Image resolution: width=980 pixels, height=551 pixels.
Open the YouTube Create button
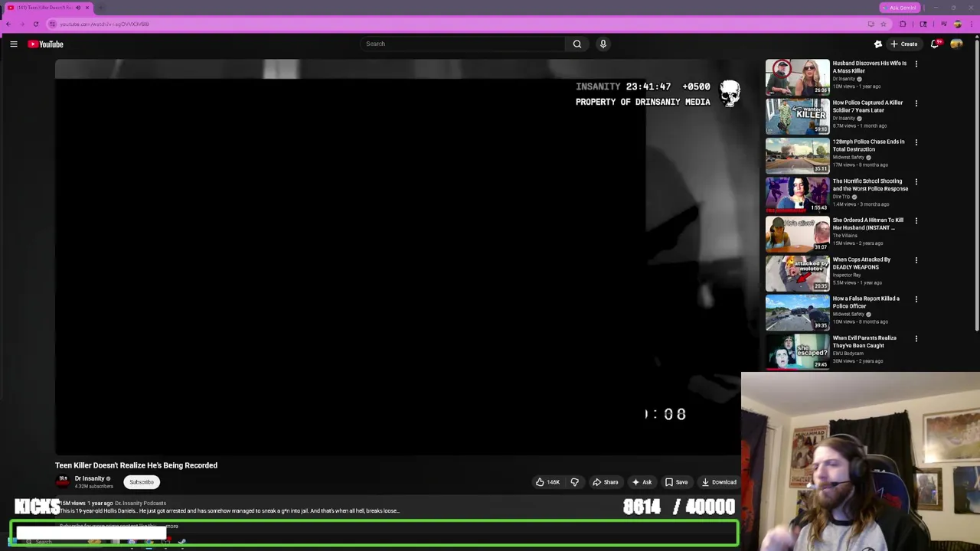coord(904,44)
